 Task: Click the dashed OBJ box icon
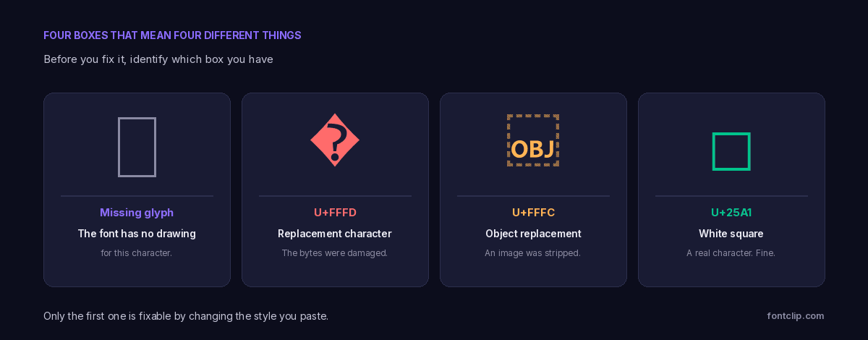point(533,141)
